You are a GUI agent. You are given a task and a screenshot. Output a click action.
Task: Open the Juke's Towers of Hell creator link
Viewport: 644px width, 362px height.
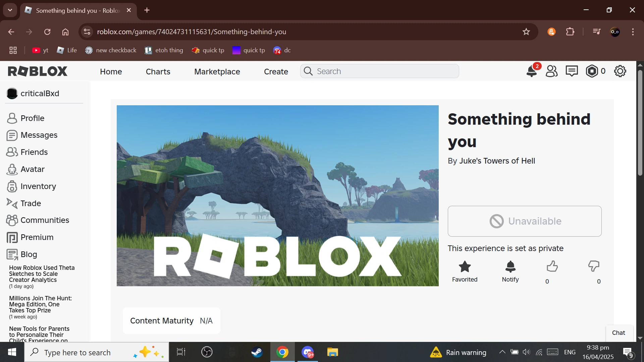497,161
